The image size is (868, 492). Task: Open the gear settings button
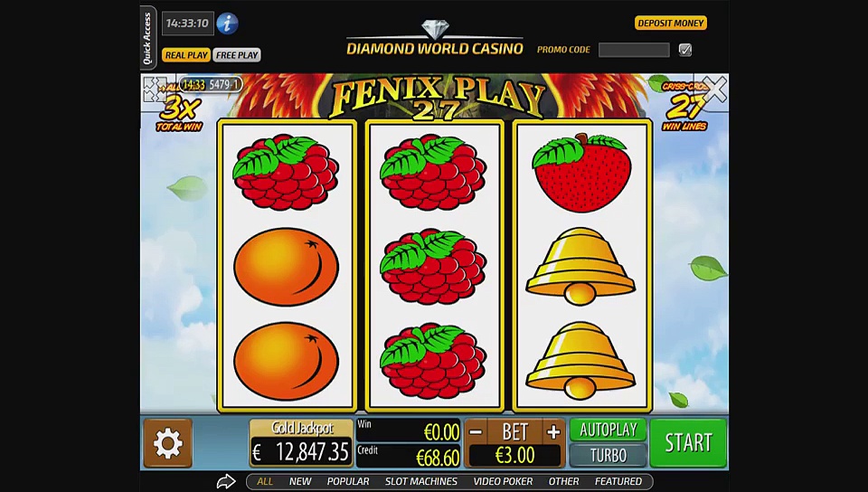168,443
